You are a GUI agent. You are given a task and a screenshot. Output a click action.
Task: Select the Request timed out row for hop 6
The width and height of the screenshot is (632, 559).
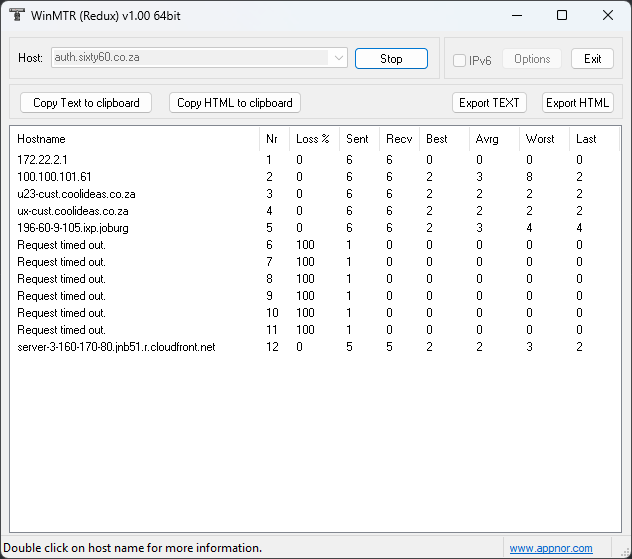[x=315, y=245]
